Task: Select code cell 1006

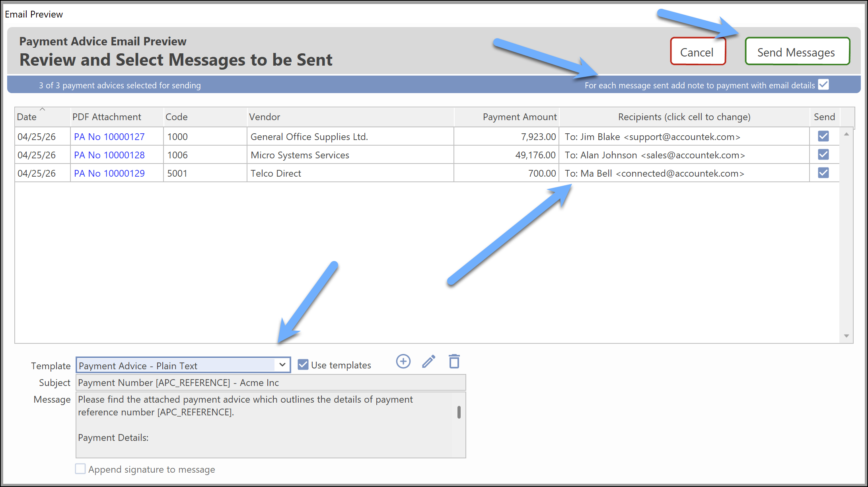Action: click(205, 155)
